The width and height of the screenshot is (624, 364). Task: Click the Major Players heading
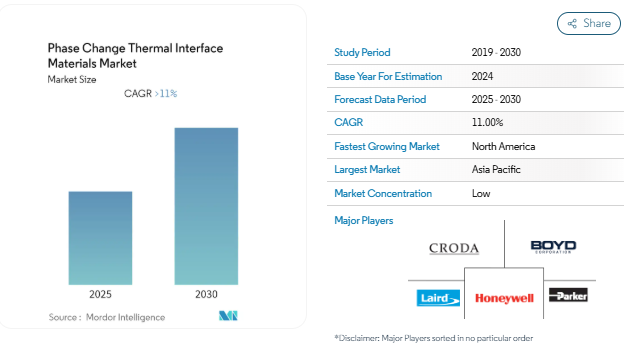point(364,220)
